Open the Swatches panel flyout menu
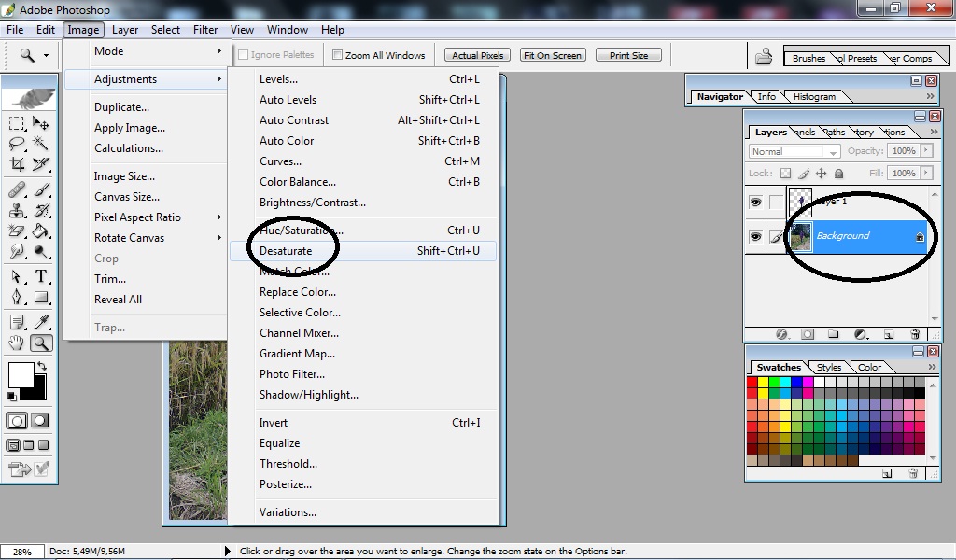 [932, 367]
